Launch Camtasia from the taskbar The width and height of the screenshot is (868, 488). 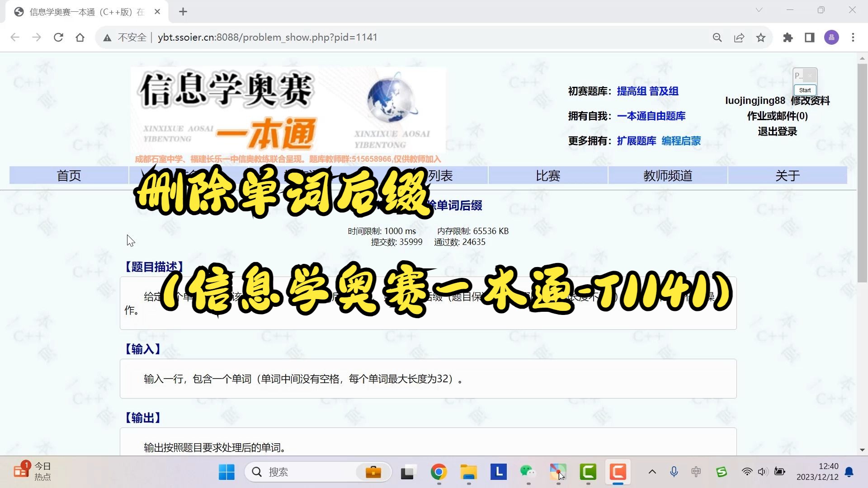(618, 472)
